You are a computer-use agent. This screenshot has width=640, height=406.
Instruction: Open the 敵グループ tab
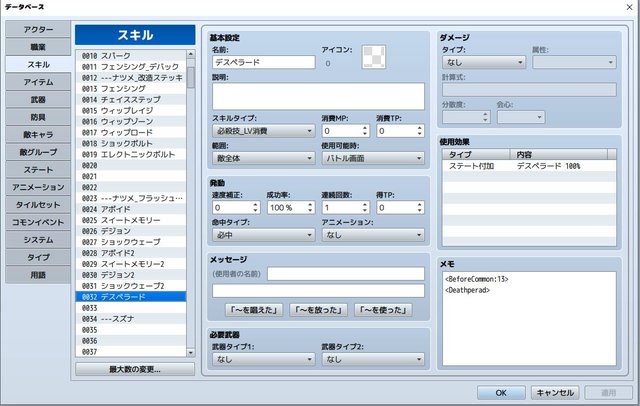pos(38,152)
